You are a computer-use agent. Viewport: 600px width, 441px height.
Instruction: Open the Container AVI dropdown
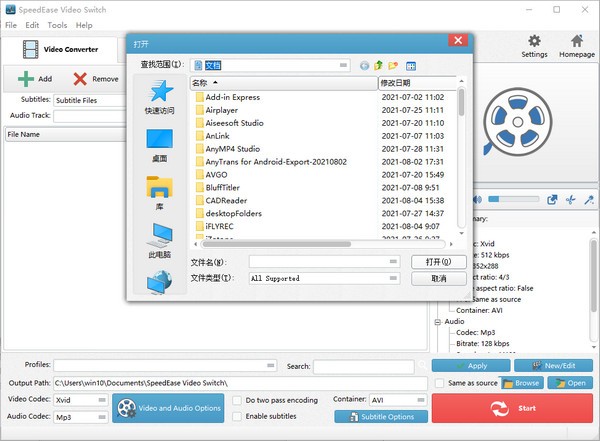(x=421, y=400)
